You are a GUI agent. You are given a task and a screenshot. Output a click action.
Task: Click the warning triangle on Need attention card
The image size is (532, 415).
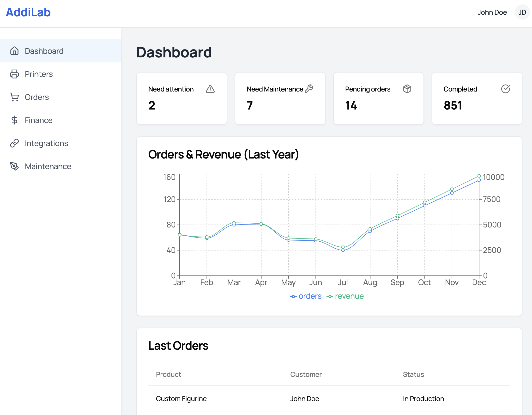[x=210, y=89]
